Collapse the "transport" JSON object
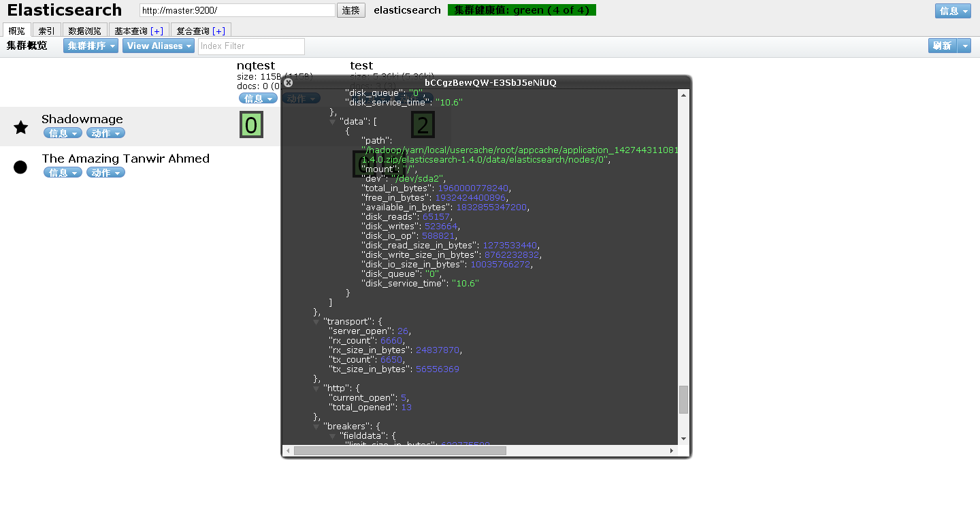Image resolution: width=980 pixels, height=532 pixels. [316, 322]
